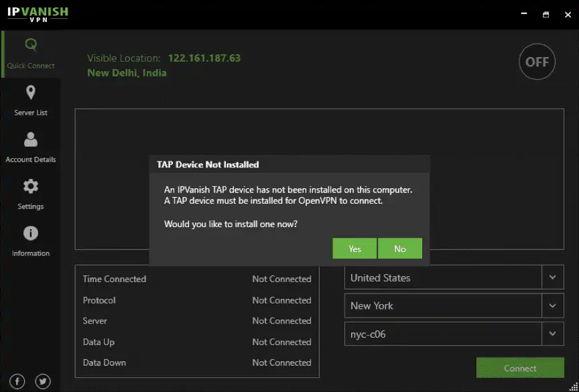Minimize the IPVanish window
This screenshot has width=579, height=392.
tap(523, 14)
